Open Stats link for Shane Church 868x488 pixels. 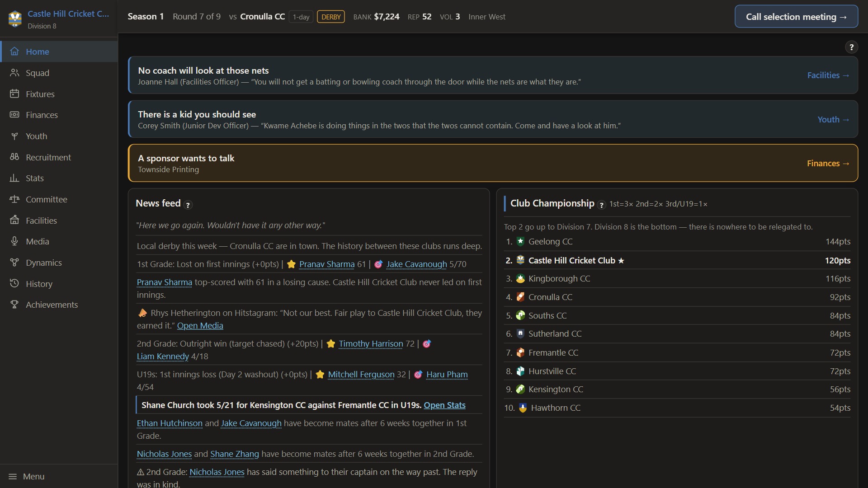tap(444, 405)
